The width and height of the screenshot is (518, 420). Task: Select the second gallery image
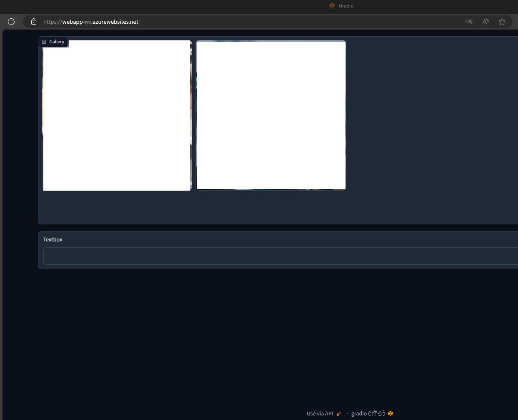click(x=270, y=115)
